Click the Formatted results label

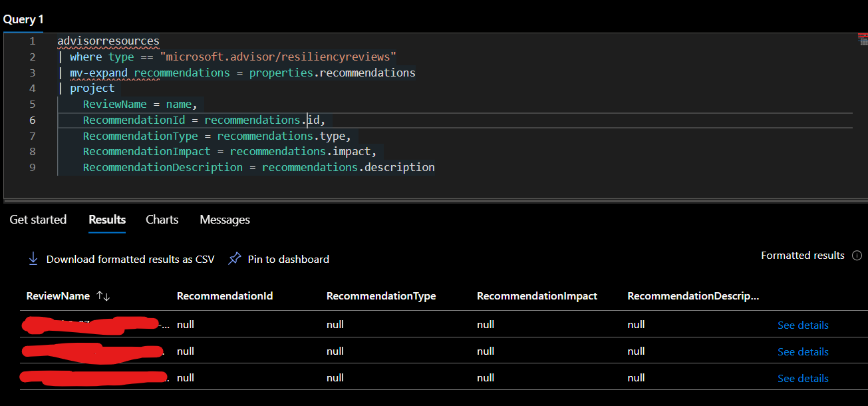tap(803, 256)
